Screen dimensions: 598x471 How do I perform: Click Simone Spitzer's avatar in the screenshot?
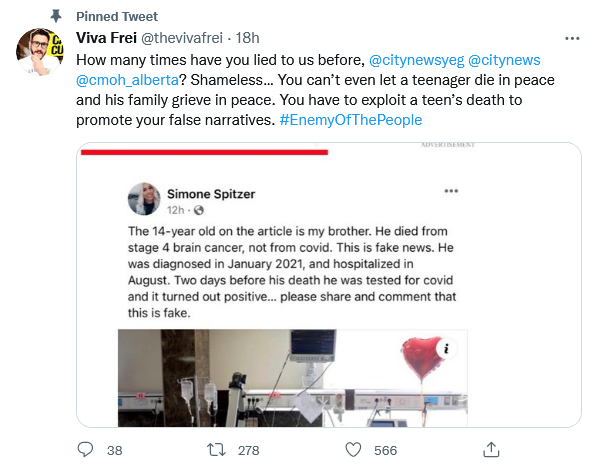[x=144, y=199]
